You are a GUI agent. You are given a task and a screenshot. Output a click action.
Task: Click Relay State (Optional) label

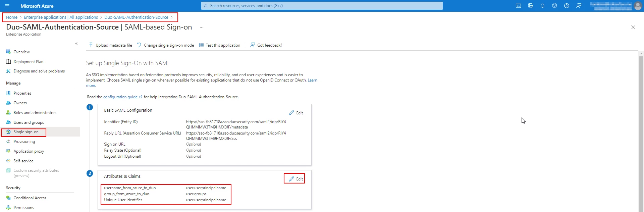click(123, 150)
